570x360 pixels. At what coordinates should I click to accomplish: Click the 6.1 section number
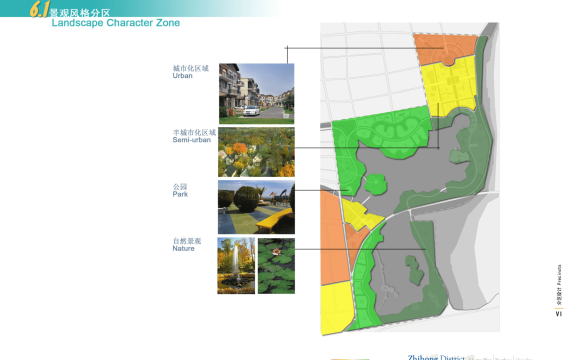coord(39,9)
